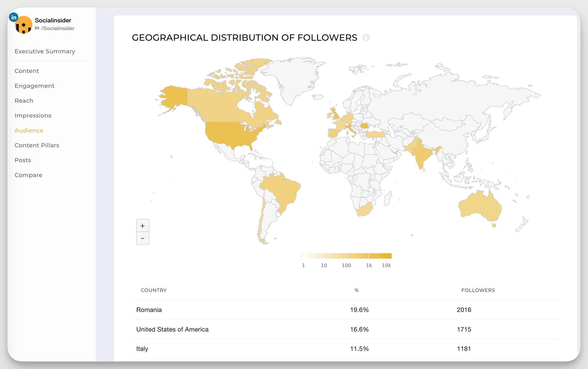Click the 19.6% value for Romania
Screen dimensions: 588x369
click(359, 310)
